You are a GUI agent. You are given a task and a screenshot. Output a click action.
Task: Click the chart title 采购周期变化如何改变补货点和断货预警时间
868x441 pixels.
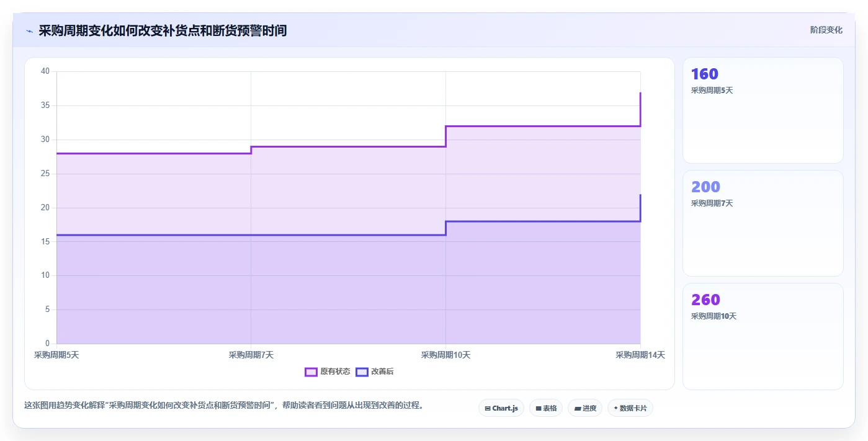point(163,30)
